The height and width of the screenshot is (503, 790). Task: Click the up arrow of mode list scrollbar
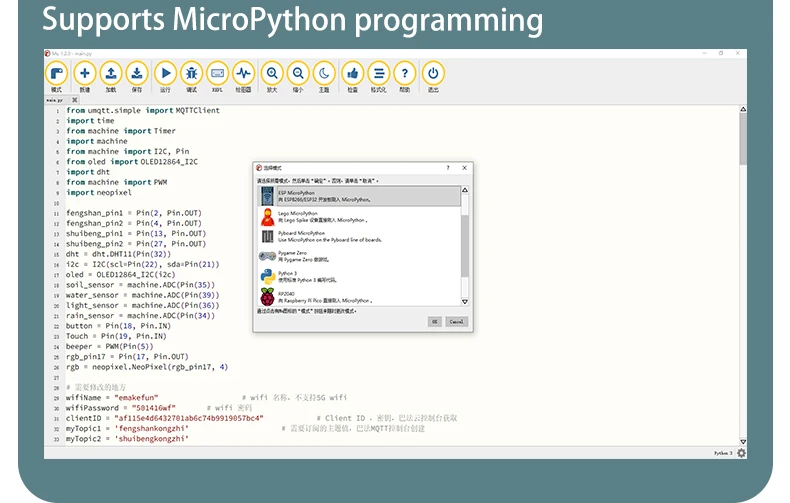tap(465, 190)
